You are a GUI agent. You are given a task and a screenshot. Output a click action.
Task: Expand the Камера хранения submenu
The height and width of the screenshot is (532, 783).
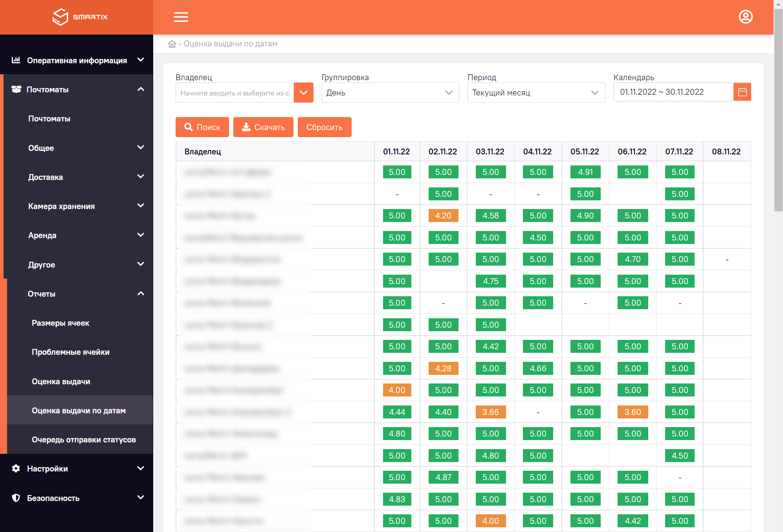pyautogui.click(x=141, y=205)
